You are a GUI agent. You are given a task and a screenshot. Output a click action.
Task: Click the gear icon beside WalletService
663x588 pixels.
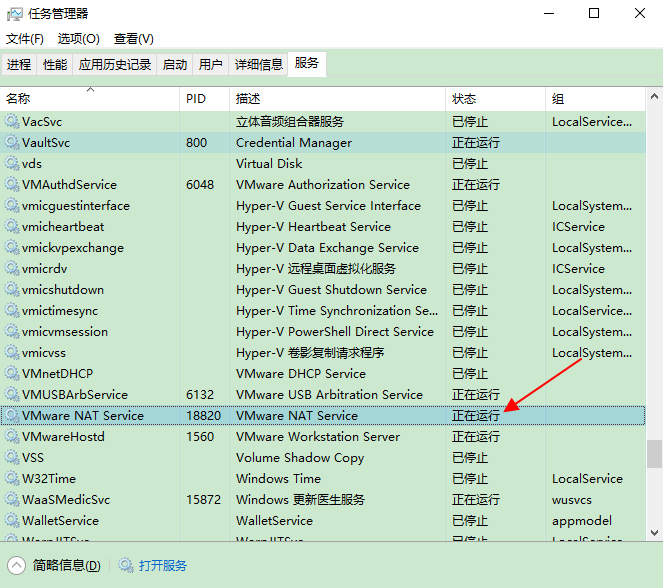point(12,520)
